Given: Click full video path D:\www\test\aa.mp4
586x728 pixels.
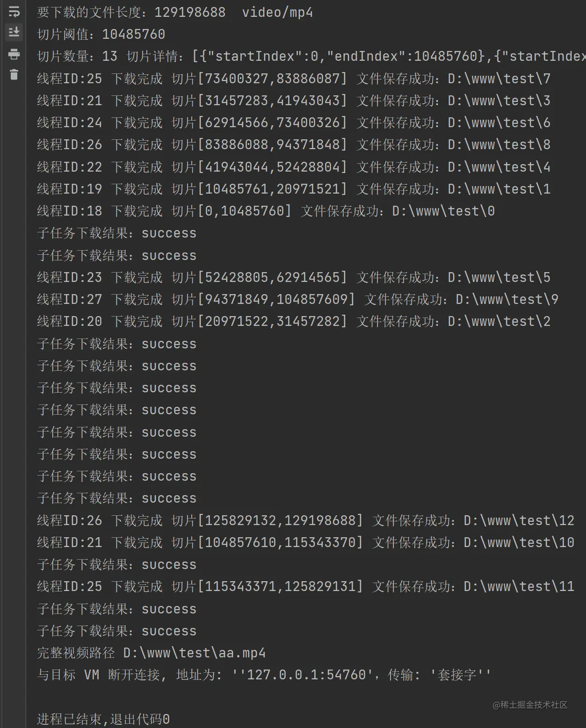Looking at the screenshot, I should point(194,653).
